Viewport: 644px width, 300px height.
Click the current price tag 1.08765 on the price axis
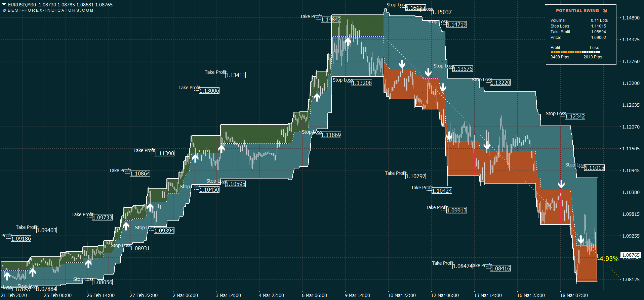pyautogui.click(x=631, y=255)
